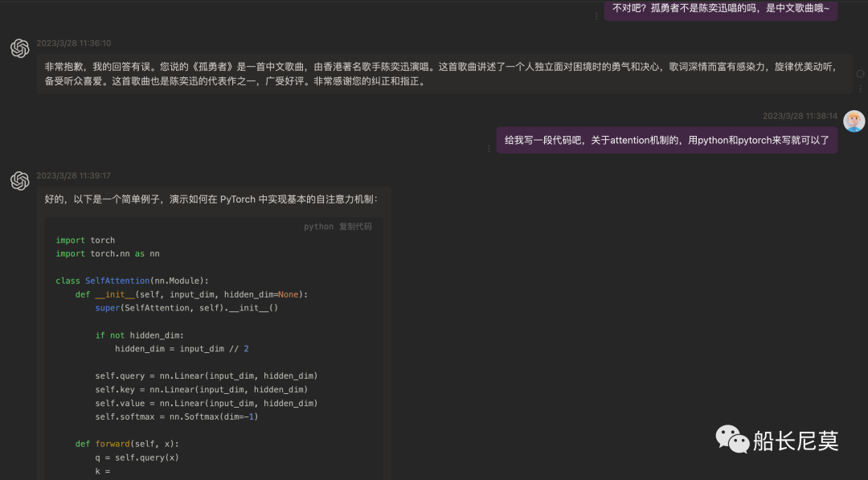
Task: Click the python language label above the code
Action: (318, 226)
